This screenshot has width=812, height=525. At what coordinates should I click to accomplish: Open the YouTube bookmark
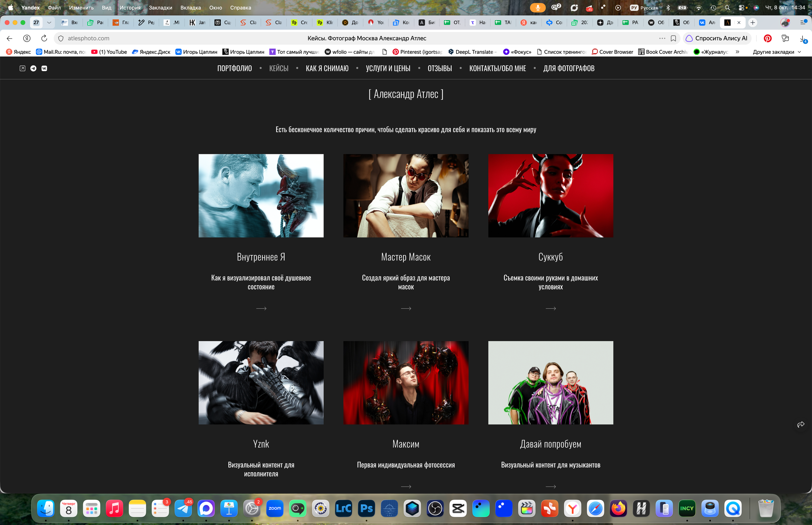tap(109, 52)
